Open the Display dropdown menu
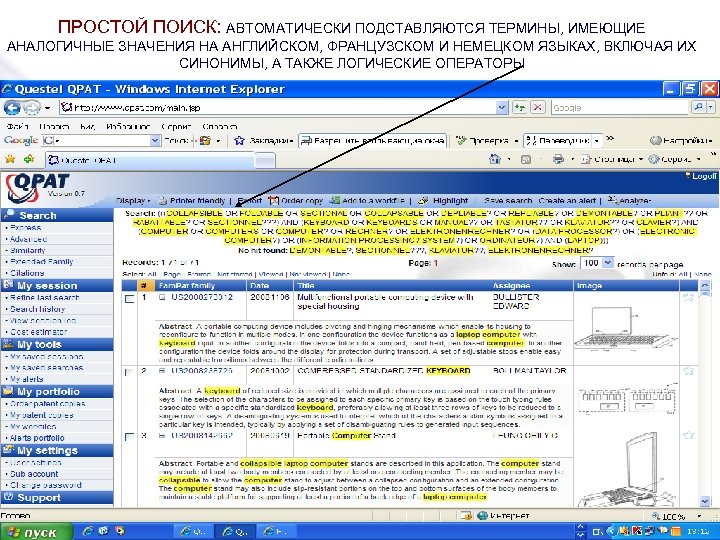This screenshot has height=540, width=720. click(134, 201)
